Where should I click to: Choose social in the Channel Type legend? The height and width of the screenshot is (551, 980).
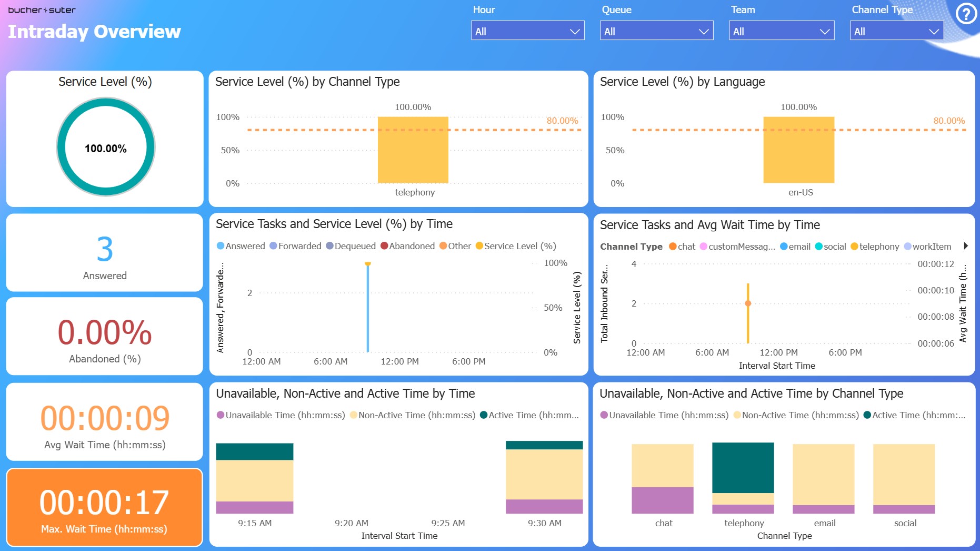point(831,247)
